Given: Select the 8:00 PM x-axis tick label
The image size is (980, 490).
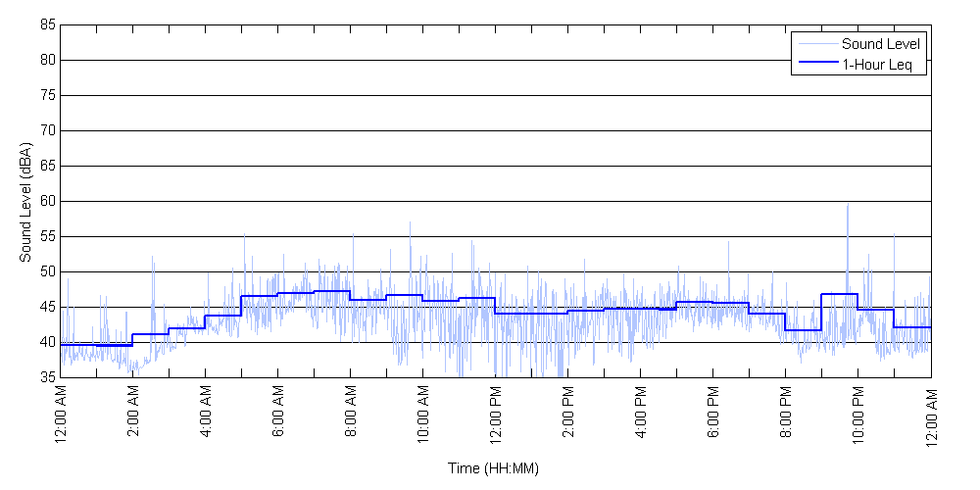Looking at the screenshot, I should pos(786,415).
